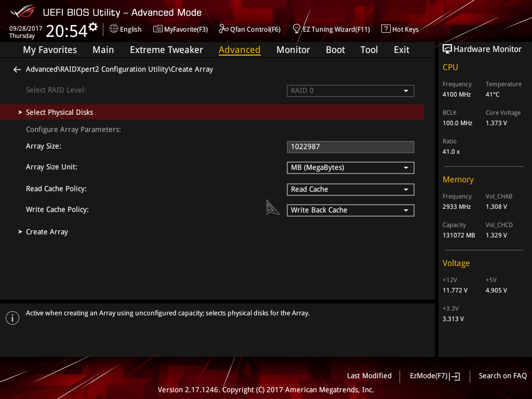This screenshot has width=532, height=399.
Task: Click the EzMode exit arrow icon
Action: (x=456, y=376)
